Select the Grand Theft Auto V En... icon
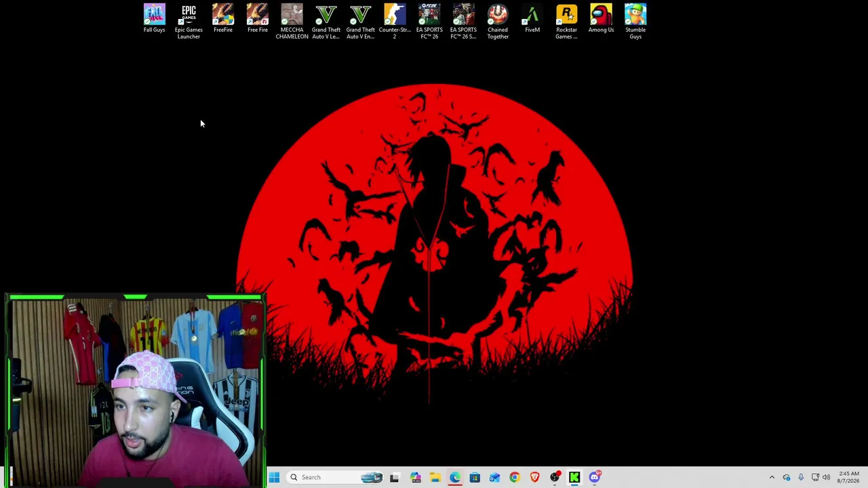The image size is (868, 488). tap(361, 22)
